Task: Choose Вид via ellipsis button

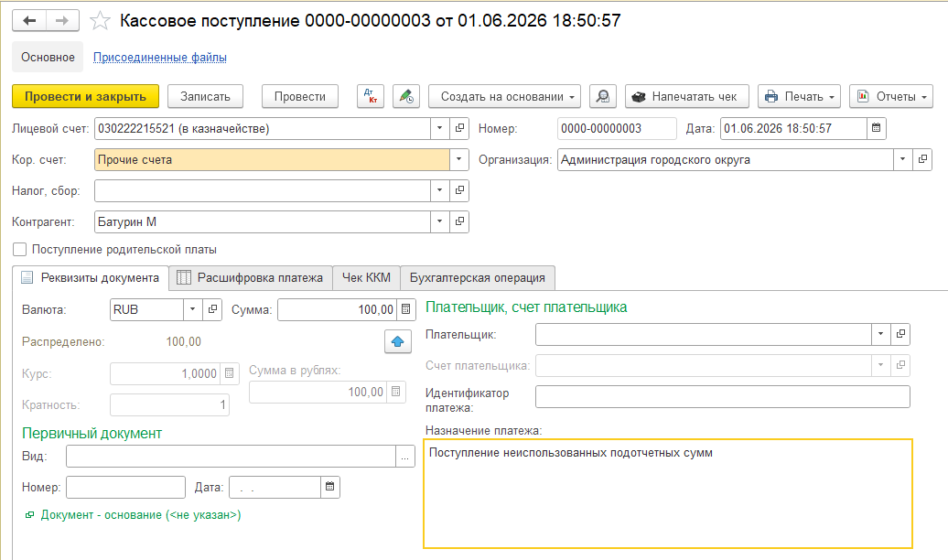Action: [x=405, y=456]
